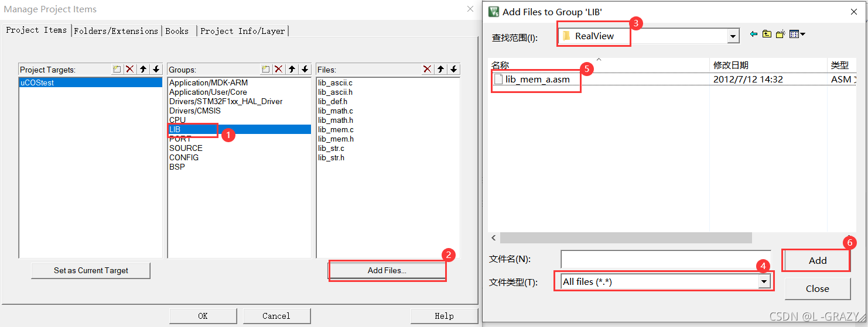Click New Project Target icon
The image size is (868, 327).
(x=117, y=69)
